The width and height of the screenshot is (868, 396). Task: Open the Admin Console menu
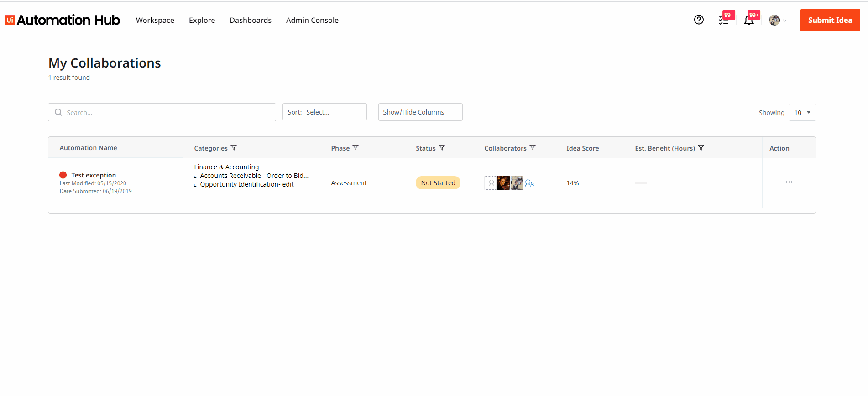click(312, 20)
